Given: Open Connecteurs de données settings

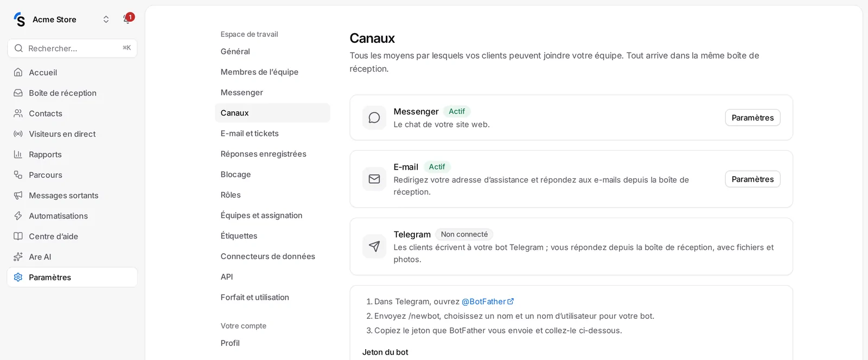Looking at the screenshot, I should pos(272,256).
